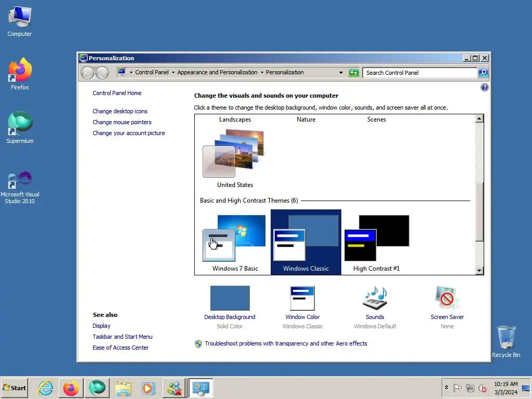Screen dimensions: 532x399
Task: Click the help question mark icon
Action: click(x=485, y=87)
